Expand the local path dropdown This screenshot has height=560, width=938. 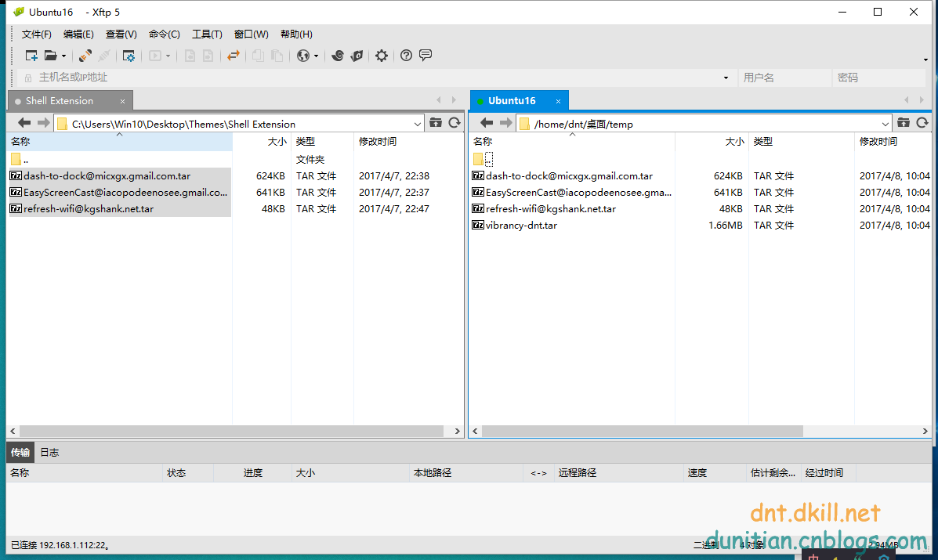tap(418, 124)
